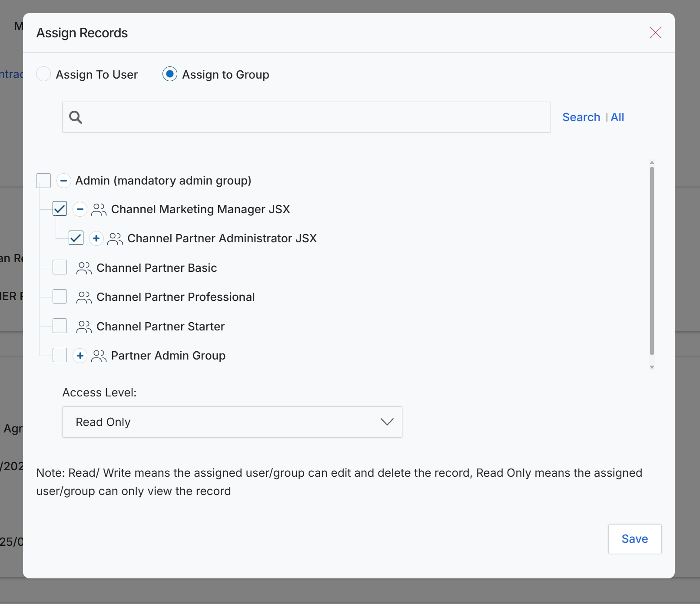Focus the group search input field

pyautogui.click(x=306, y=117)
